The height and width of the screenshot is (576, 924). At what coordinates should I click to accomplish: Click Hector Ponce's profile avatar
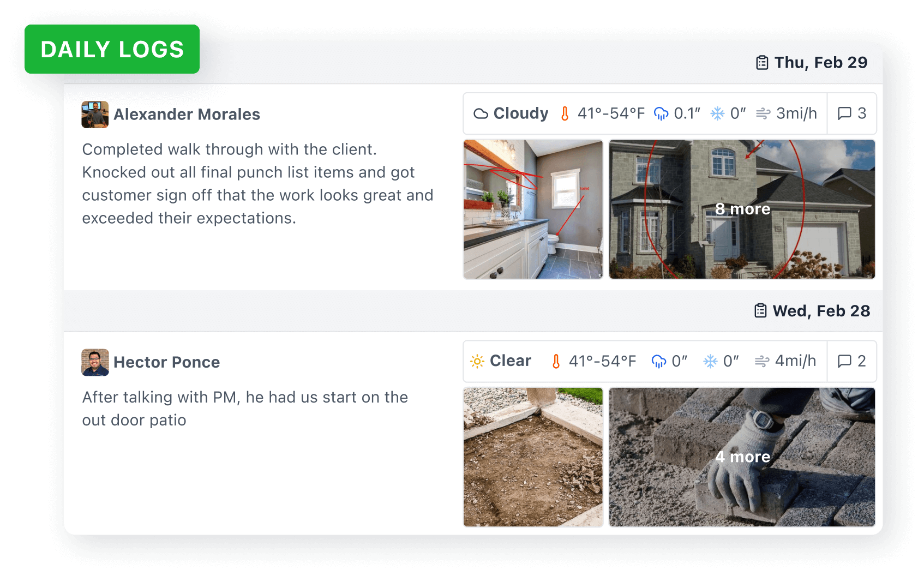pos(95,362)
